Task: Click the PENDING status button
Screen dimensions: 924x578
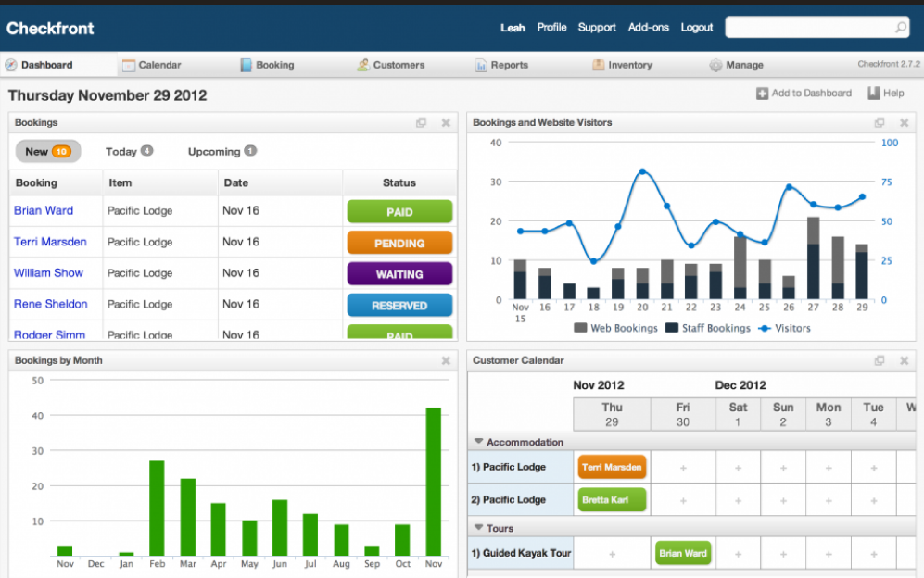Action: [x=399, y=243]
